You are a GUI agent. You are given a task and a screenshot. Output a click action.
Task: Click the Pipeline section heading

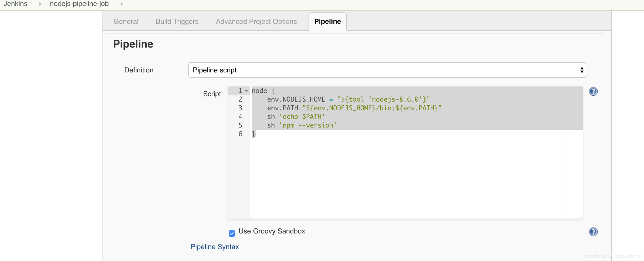click(133, 44)
